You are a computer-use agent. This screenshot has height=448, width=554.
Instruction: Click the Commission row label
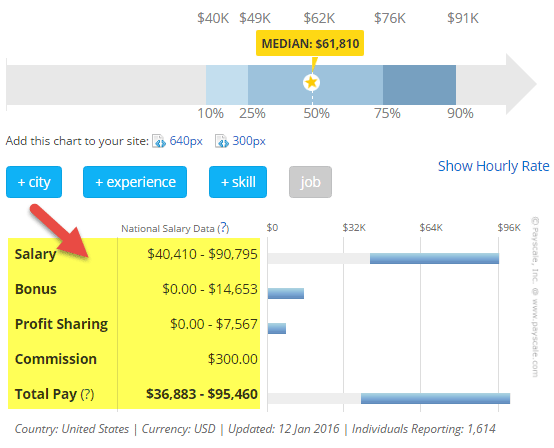click(56, 359)
